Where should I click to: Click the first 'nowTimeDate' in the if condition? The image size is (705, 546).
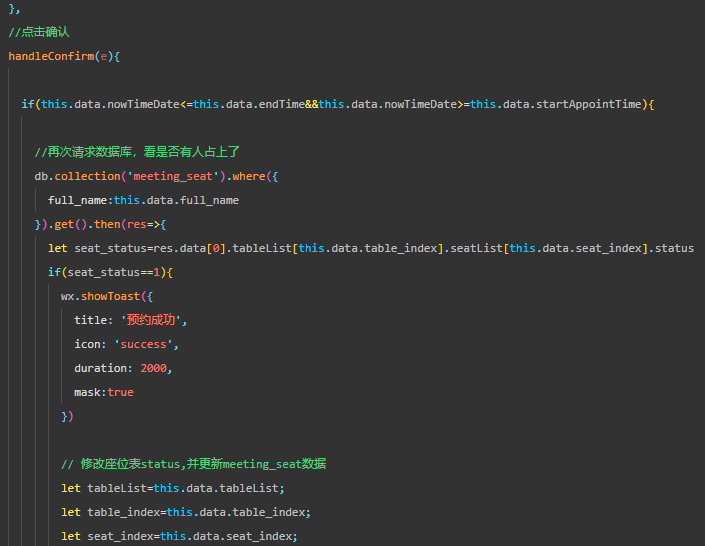tap(143, 104)
